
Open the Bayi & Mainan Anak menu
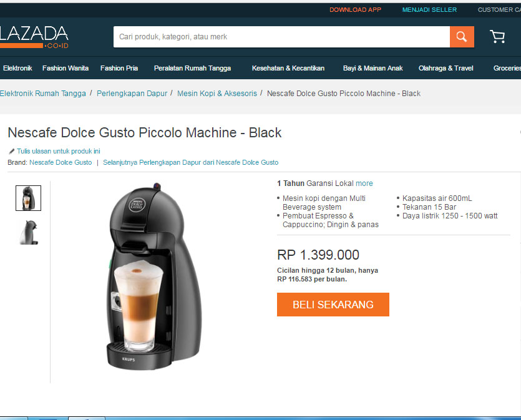(372, 68)
